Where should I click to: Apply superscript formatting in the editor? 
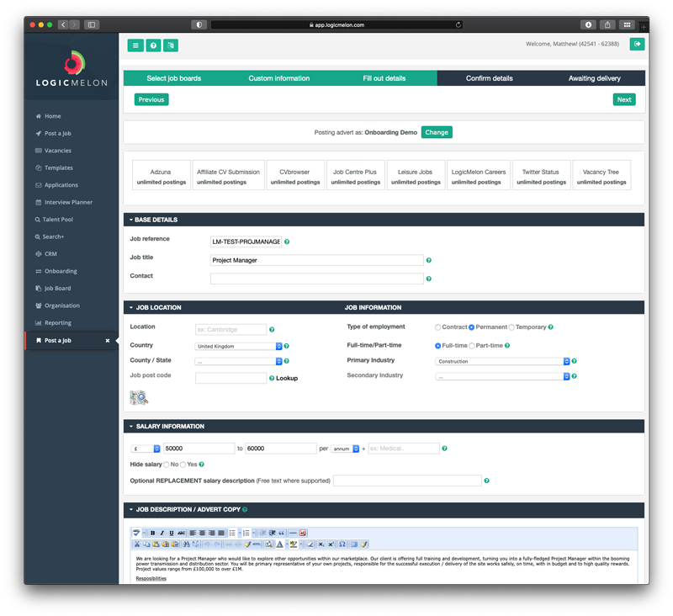point(331,544)
